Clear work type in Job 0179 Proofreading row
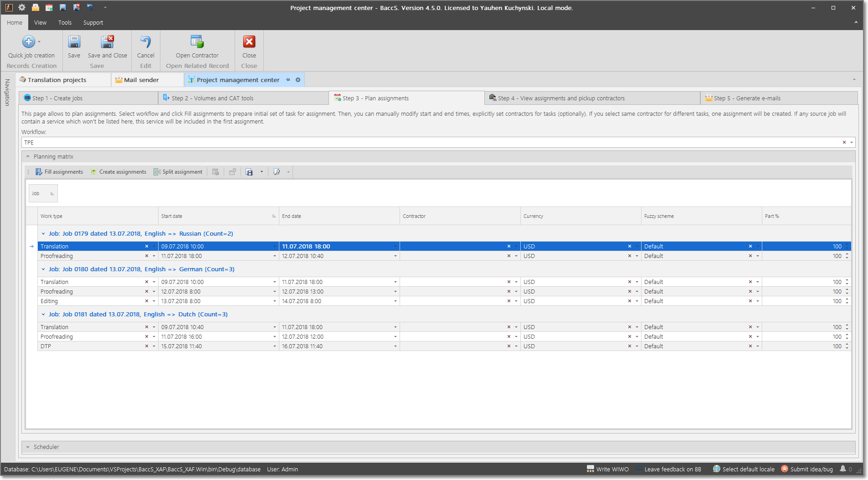 coord(146,256)
